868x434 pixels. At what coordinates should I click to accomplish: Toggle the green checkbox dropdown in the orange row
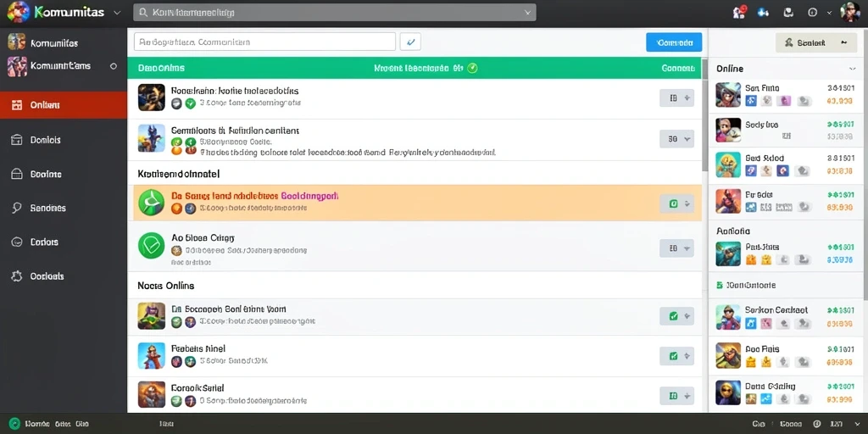coord(676,203)
